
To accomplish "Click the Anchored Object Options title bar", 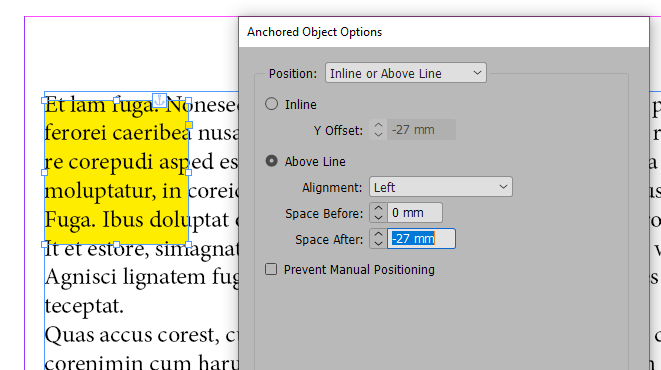I will (443, 32).
